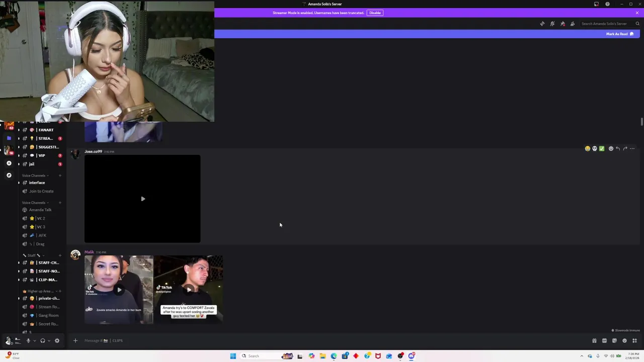Click the Add a Server plus icon
Viewport: 644px width, 362px height.
(x=9, y=163)
